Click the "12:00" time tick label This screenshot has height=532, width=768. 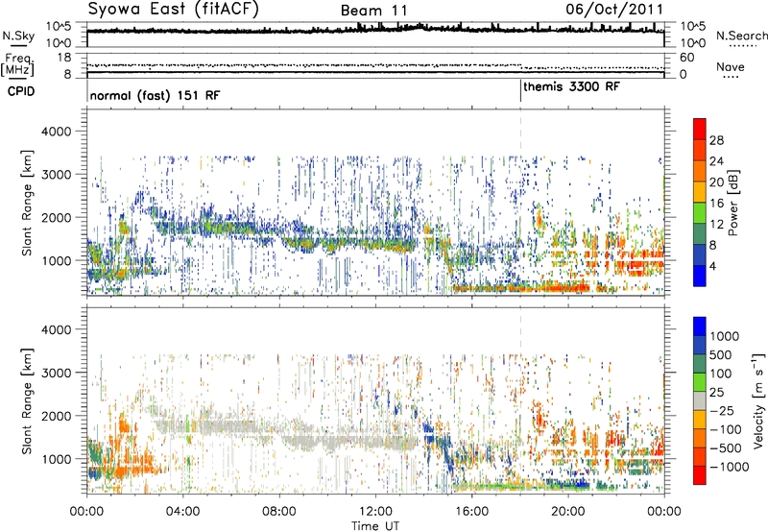[375, 512]
